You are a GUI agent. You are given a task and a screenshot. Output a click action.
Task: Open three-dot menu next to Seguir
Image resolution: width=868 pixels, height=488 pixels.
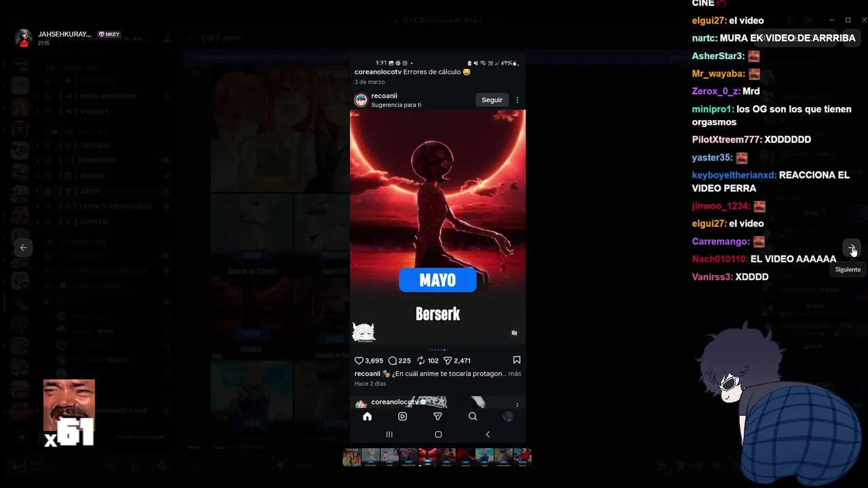pos(517,100)
